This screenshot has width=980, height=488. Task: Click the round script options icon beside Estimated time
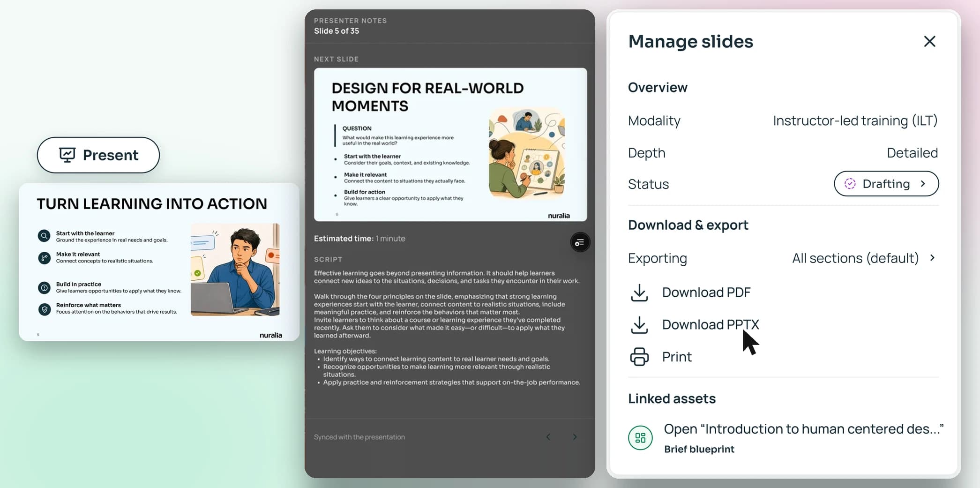580,242
